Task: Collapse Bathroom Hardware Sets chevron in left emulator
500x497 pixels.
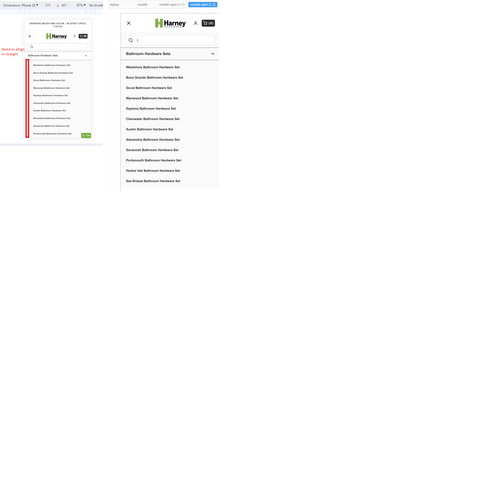Action: [x=86, y=56]
